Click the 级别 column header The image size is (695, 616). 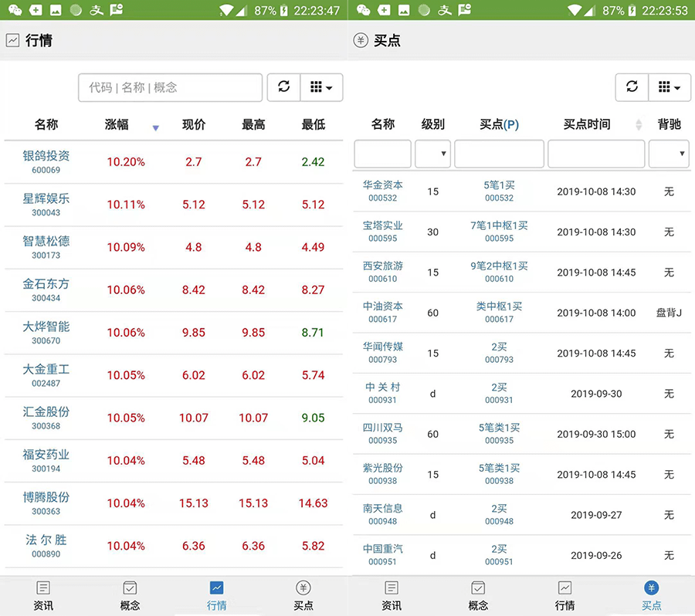[x=432, y=124]
